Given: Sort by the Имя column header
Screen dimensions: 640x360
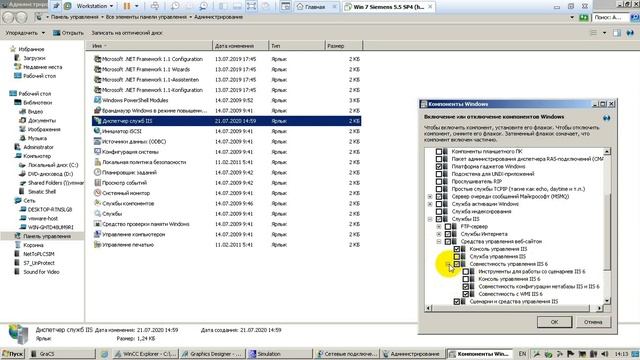Looking at the screenshot, I should tap(149, 46).
